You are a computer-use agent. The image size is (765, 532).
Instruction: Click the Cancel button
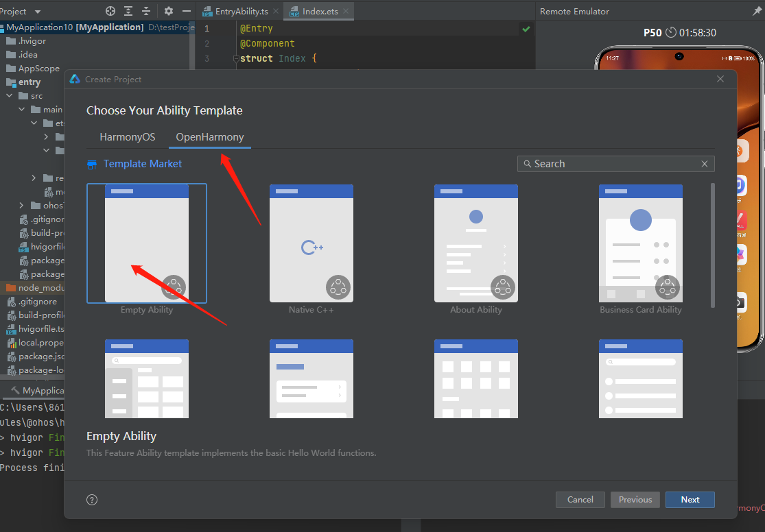(x=580, y=499)
